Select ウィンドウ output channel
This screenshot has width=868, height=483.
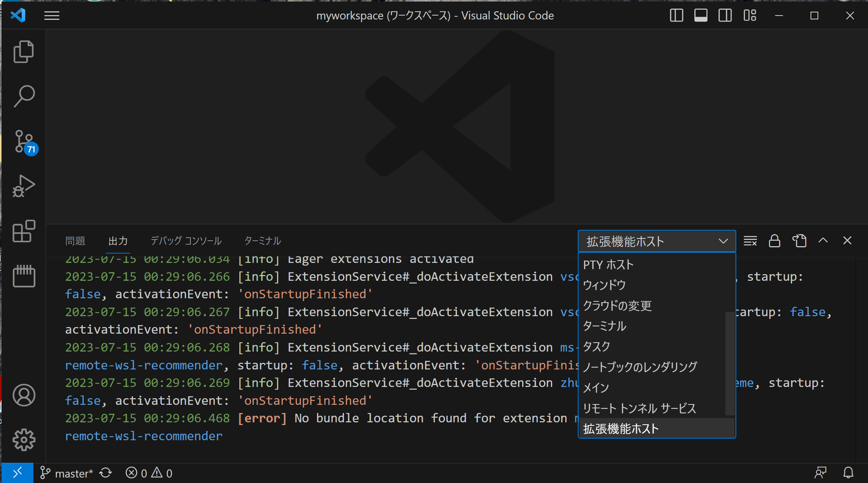pos(652,285)
